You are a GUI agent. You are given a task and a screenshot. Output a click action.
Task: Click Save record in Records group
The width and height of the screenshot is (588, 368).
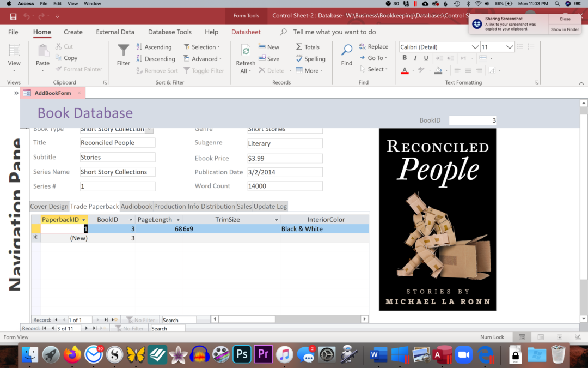pyautogui.click(x=269, y=58)
